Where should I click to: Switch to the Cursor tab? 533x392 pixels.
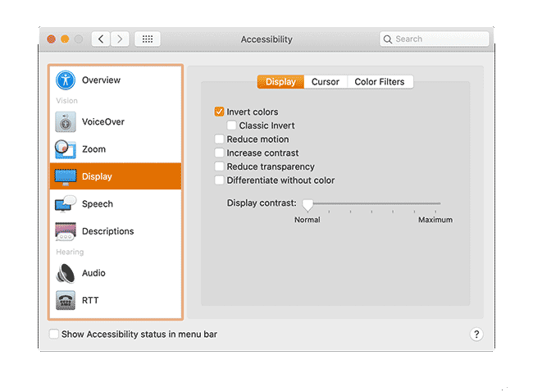coord(326,82)
